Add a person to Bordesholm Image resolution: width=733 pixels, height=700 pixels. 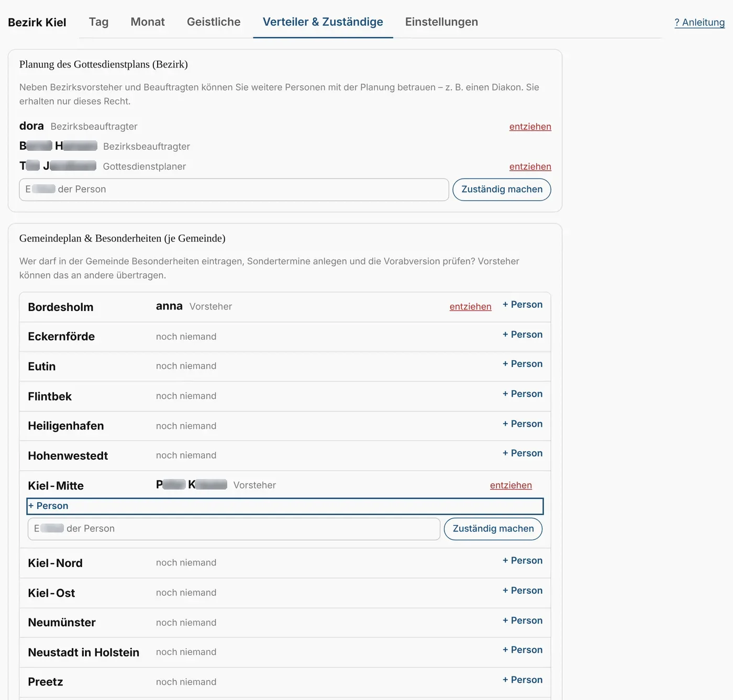pyautogui.click(x=523, y=305)
